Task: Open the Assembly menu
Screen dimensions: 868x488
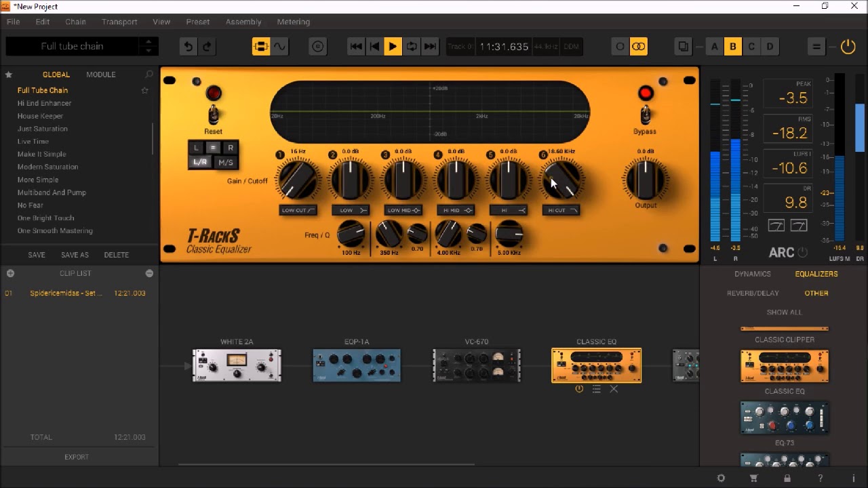Action: coord(243,22)
